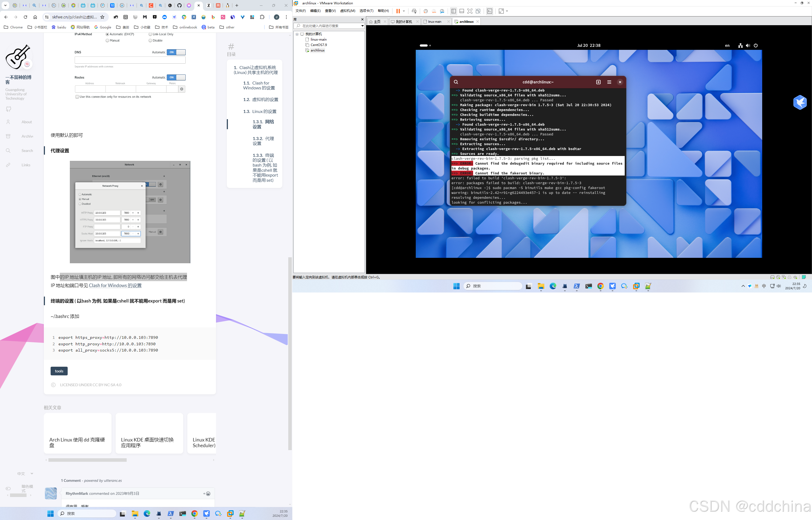Image resolution: width=812 pixels, height=520 pixels.
Task: Open terminal search magnifier icon
Action: (x=456, y=82)
